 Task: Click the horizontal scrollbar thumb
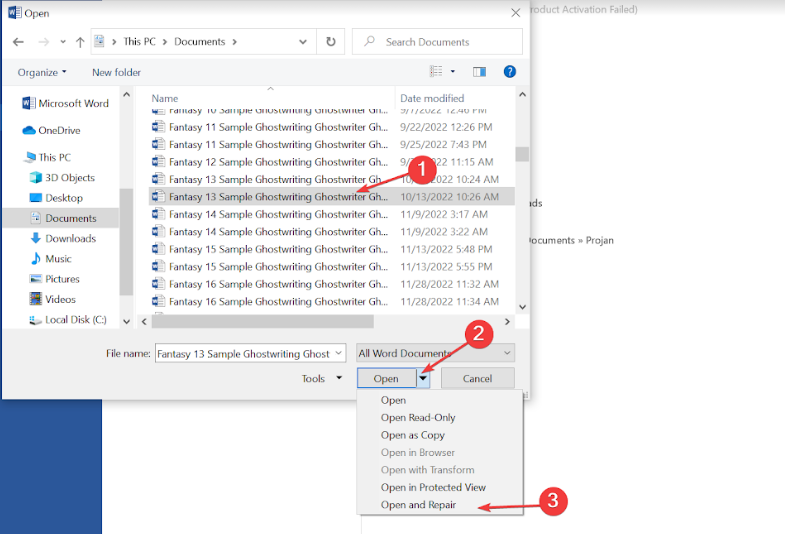tap(262, 321)
